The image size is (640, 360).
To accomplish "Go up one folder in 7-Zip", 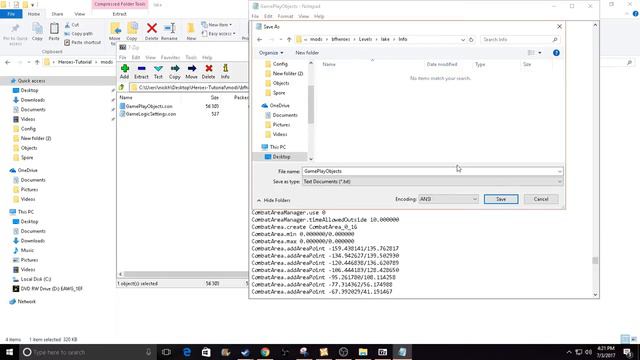I will (122, 87).
